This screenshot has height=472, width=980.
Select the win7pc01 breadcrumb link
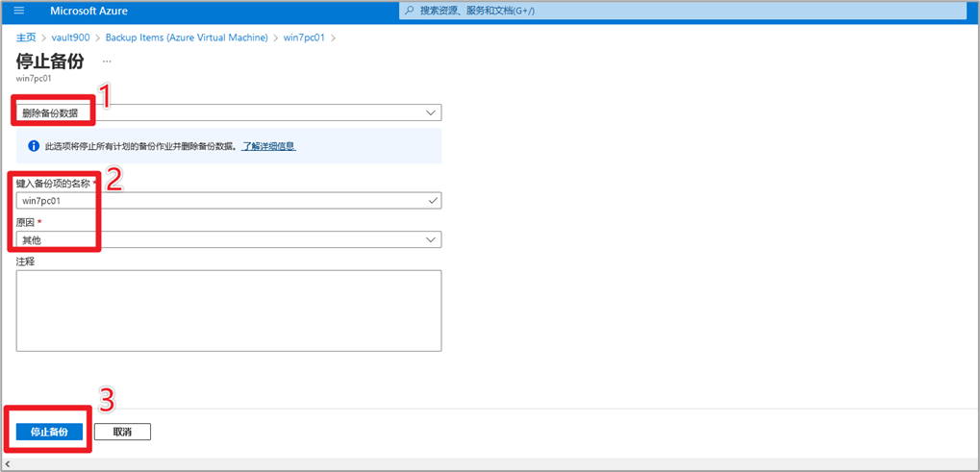tap(304, 37)
